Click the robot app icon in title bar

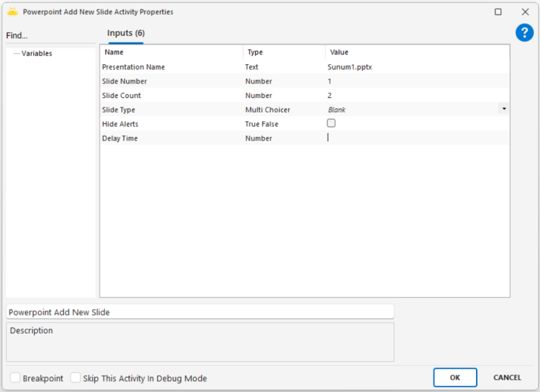coord(13,12)
